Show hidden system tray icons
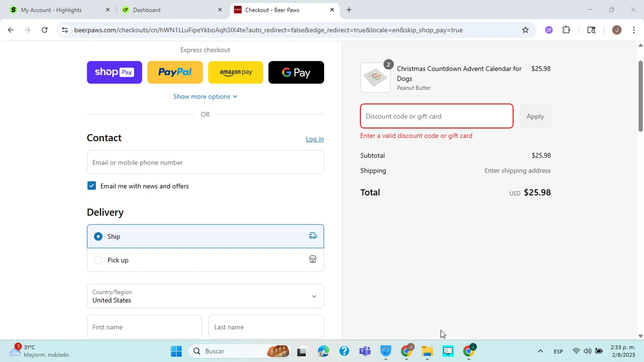 click(x=541, y=351)
